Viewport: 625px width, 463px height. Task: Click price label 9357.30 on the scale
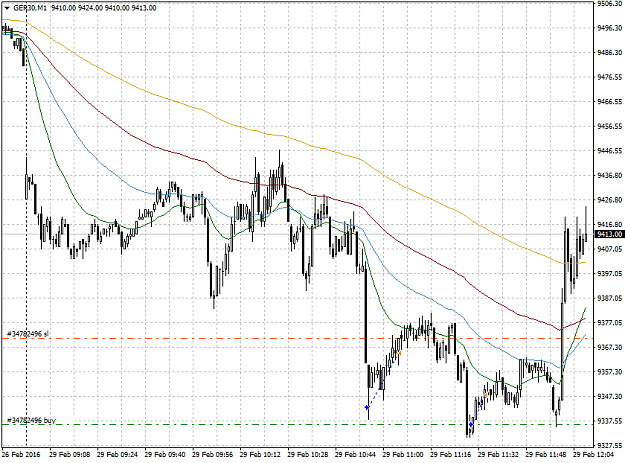(x=609, y=372)
